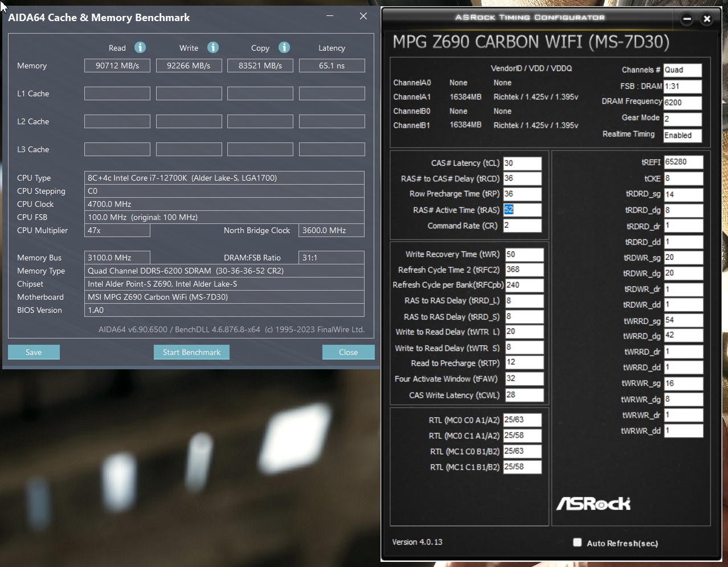The image size is (728, 567).
Task: Click the tRRD_L value field
Action: pos(525,300)
